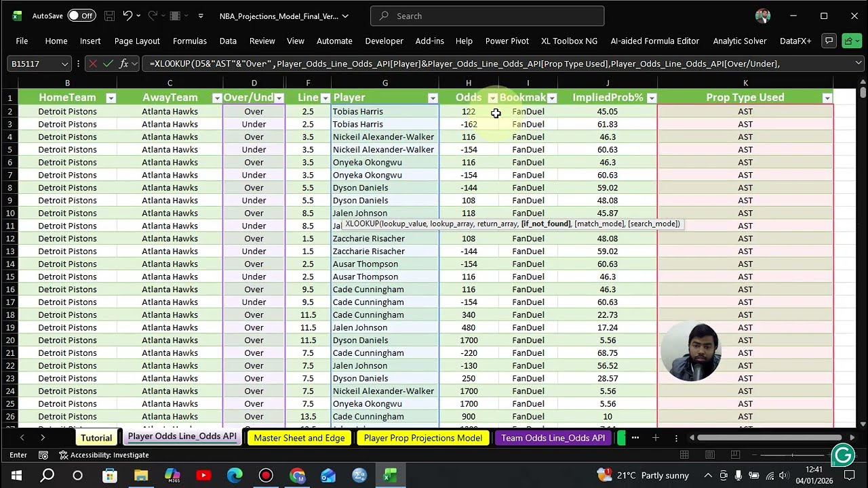Open the taskbar Search icon

[47, 475]
